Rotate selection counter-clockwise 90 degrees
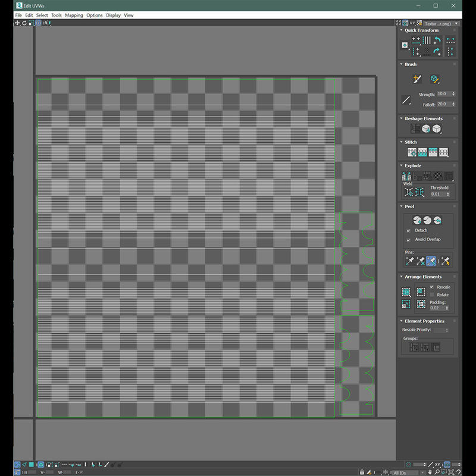Image resolution: width=476 pixels, height=476 pixels. [x=437, y=40]
